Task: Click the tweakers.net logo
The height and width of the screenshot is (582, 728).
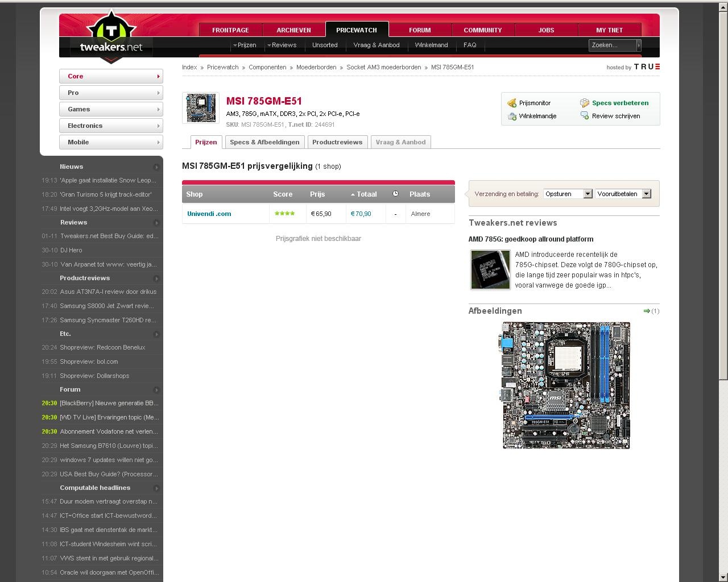Action: (x=111, y=37)
